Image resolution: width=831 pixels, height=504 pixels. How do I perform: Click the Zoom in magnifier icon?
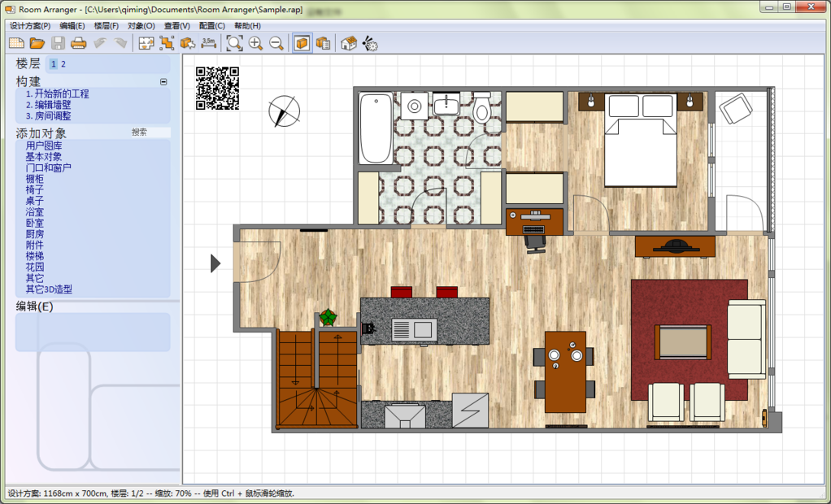pos(255,43)
